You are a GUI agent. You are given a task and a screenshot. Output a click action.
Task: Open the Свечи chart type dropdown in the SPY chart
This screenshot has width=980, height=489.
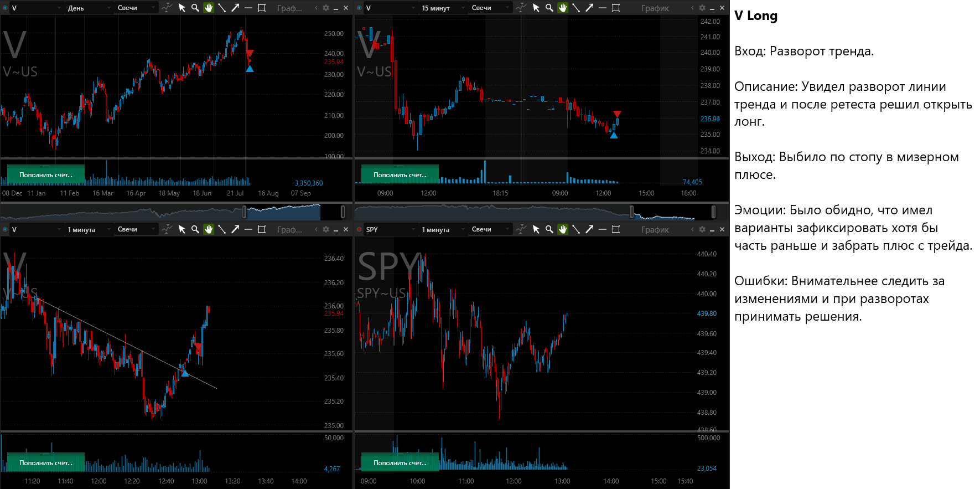(x=490, y=229)
